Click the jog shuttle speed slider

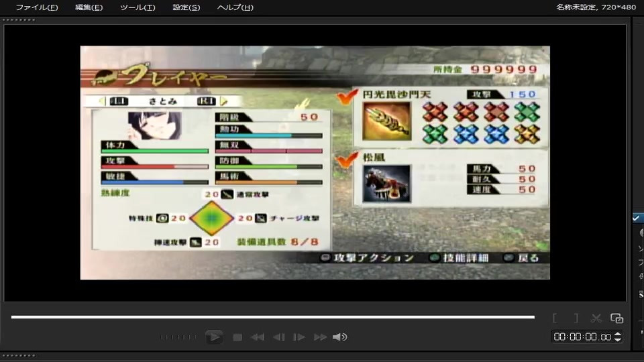(178, 337)
